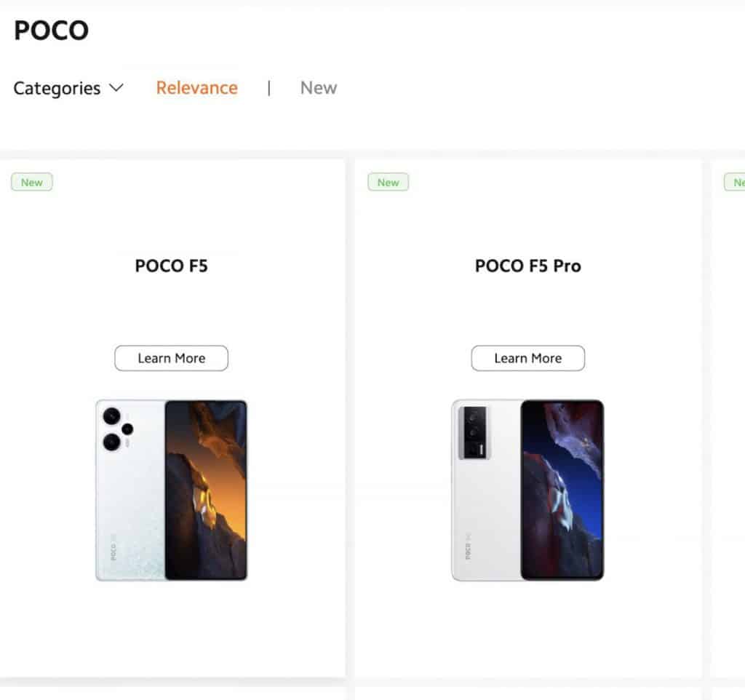
Task: Open the POCO F5 Pro product title
Action: (527, 266)
